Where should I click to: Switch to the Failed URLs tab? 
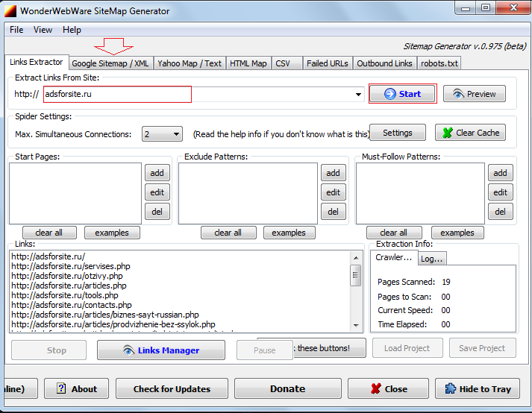pos(327,63)
